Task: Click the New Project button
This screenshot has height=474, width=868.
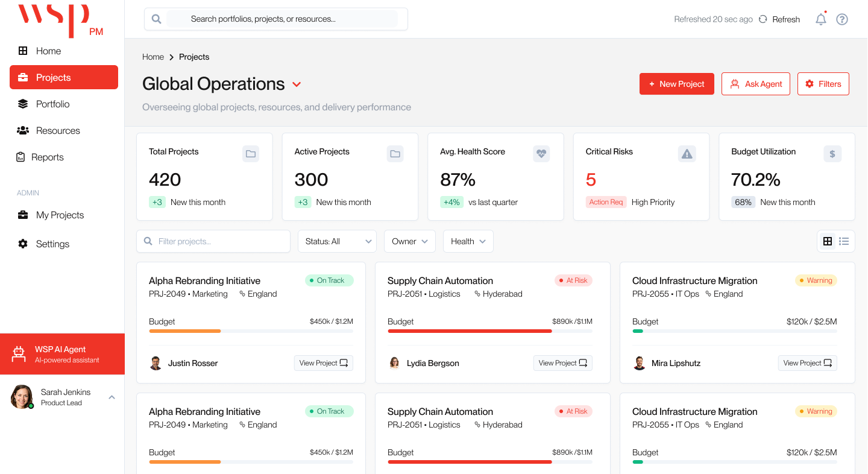Action: click(676, 84)
